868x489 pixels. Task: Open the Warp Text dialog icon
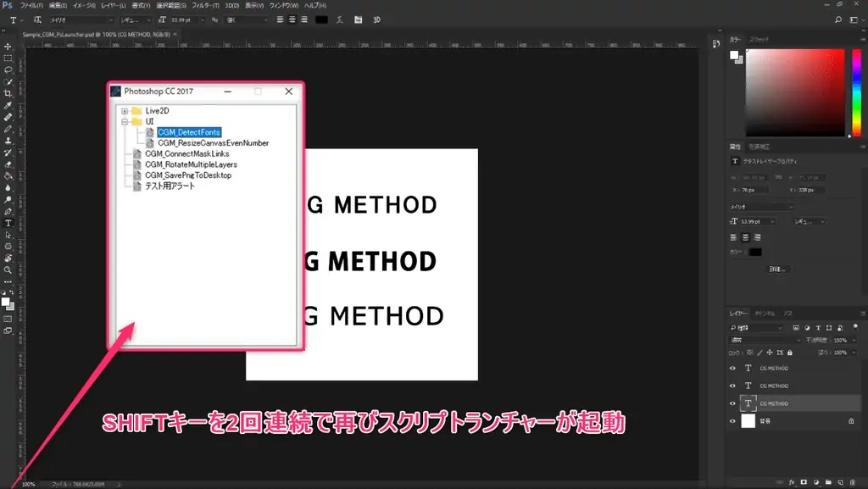[339, 19]
